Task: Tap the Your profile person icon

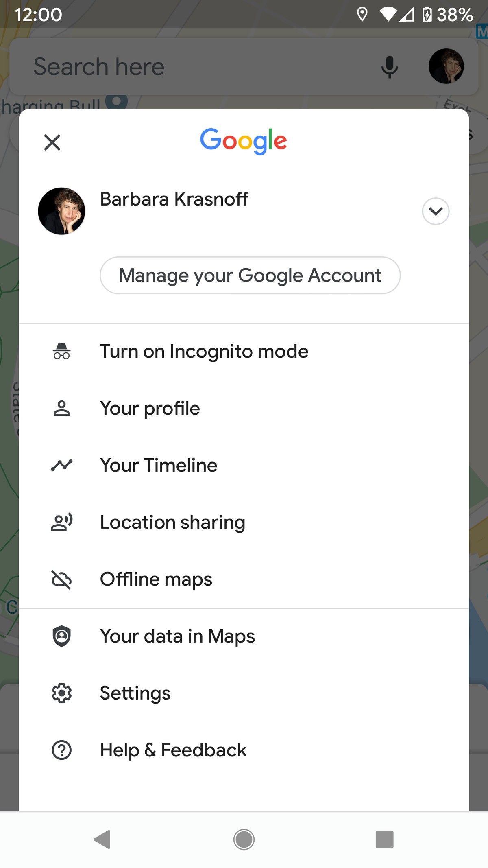Action: tap(61, 408)
